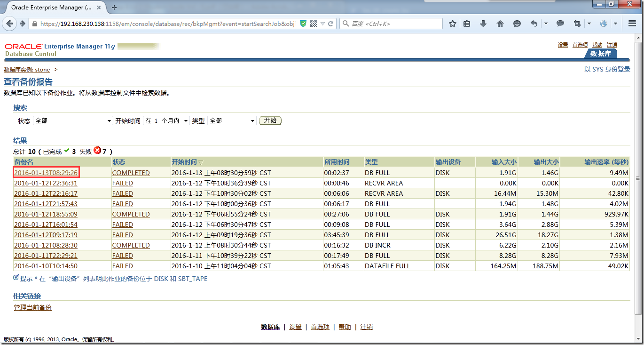Click the footer 首选项 link
644x345 pixels.
click(320, 327)
